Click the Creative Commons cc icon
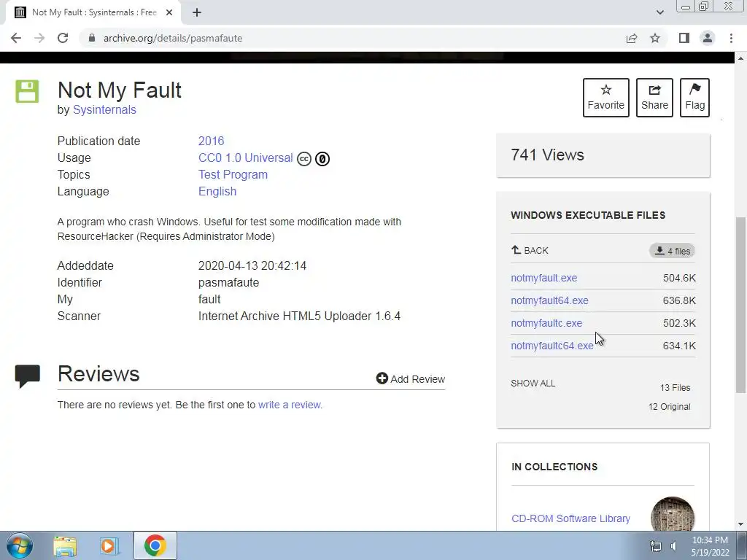Viewport: 747px width, 560px height. (304, 158)
